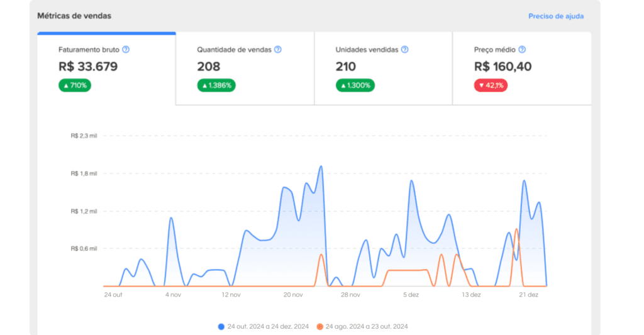Click the 12 nov date label on the axis
Screen dimensions: 644x335
[x=231, y=294]
